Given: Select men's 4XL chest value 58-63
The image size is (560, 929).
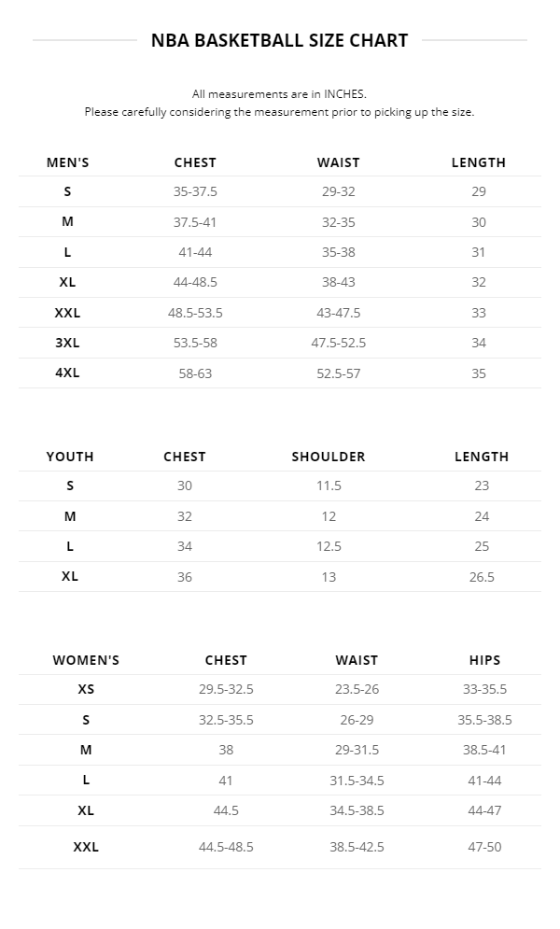Looking at the screenshot, I should tap(195, 373).
